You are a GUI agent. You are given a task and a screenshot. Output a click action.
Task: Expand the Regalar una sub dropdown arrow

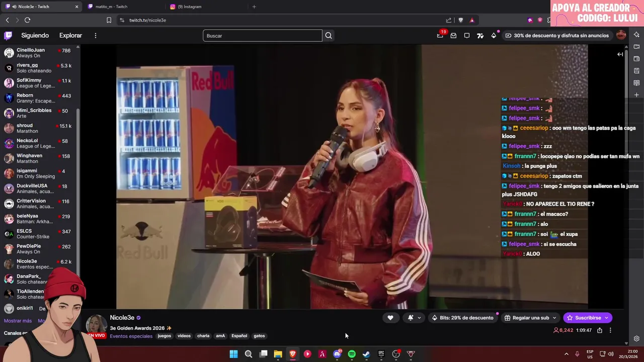click(x=554, y=318)
